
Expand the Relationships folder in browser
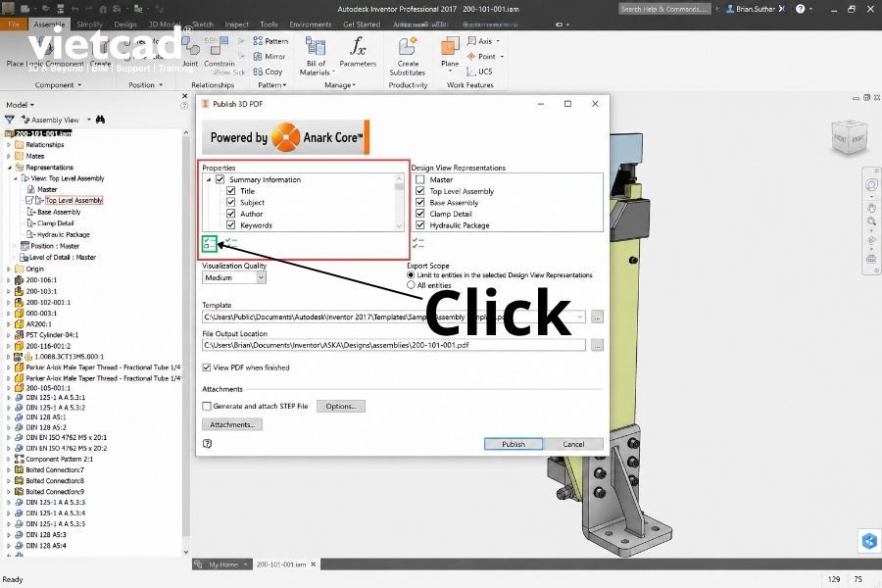pyautogui.click(x=9, y=145)
